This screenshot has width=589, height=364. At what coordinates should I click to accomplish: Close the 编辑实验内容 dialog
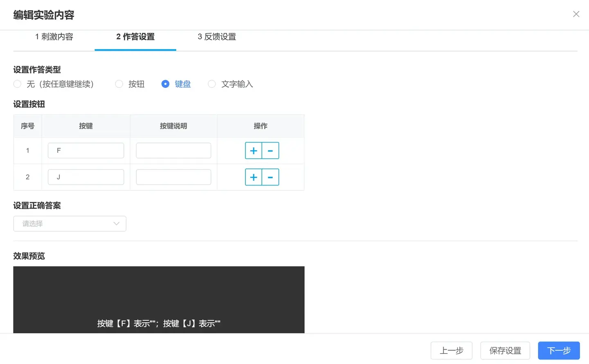tap(576, 14)
